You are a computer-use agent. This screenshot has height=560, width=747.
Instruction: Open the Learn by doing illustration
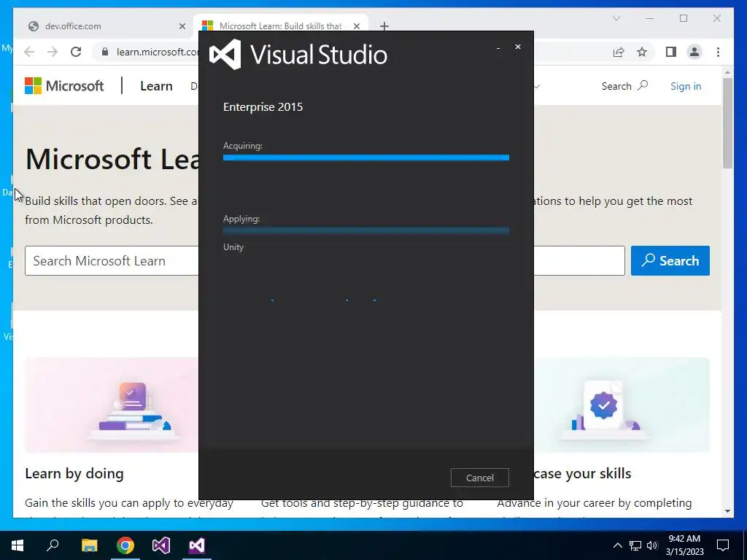112,405
